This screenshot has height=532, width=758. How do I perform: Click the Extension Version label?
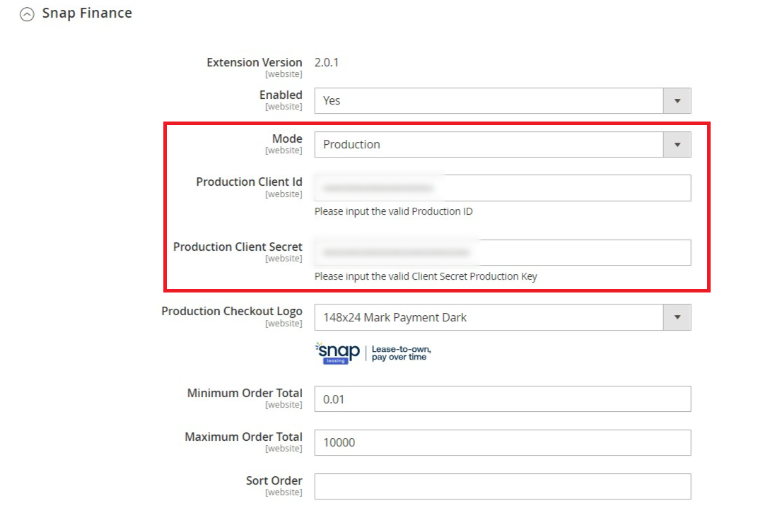(255, 62)
